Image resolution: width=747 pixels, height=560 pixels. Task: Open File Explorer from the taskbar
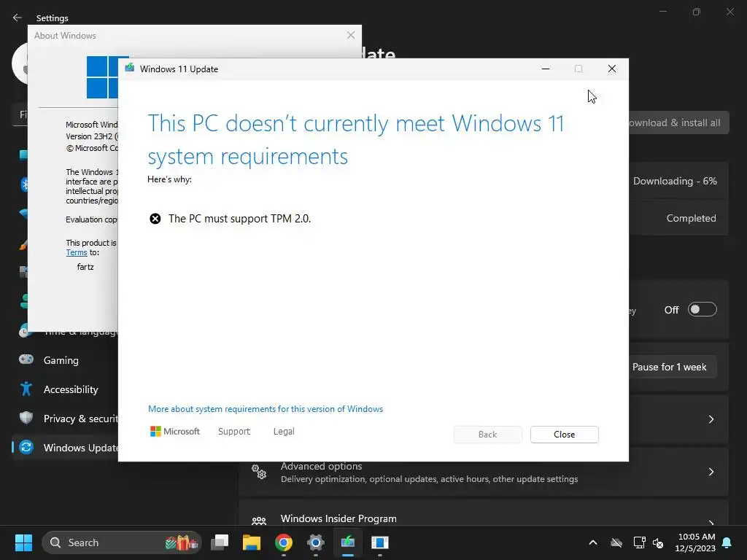pos(252,542)
